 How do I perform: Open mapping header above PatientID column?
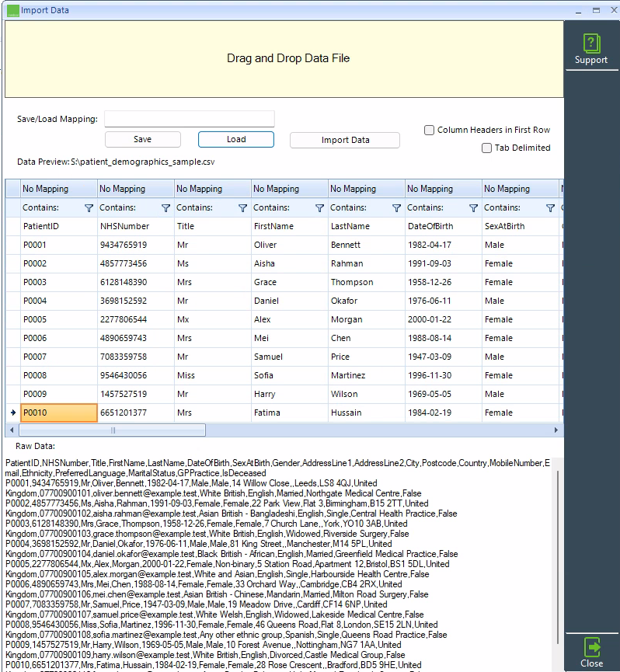tap(59, 189)
